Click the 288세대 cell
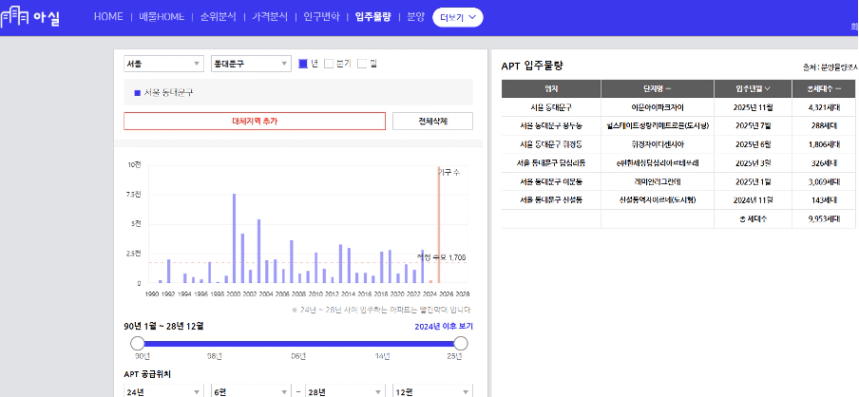 823,125
